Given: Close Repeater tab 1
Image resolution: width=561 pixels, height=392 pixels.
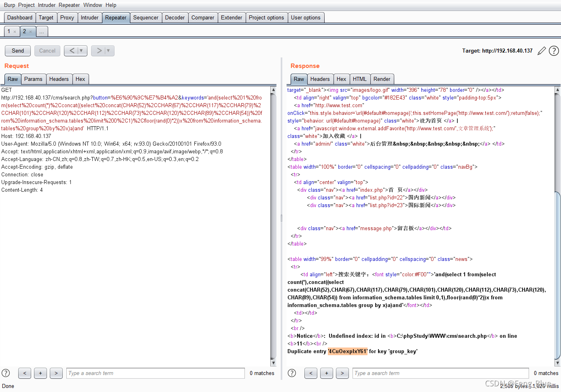Looking at the screenshot, I should tap(15, 32).
